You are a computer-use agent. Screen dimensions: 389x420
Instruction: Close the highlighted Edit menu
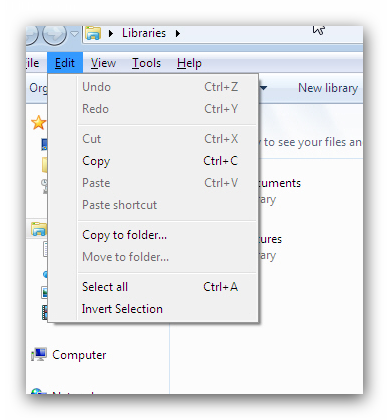tap(65, 63)
